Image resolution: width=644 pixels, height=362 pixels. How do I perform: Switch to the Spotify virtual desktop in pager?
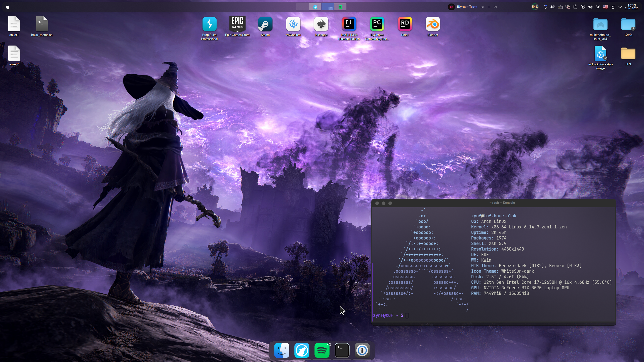tap(340, 7)
